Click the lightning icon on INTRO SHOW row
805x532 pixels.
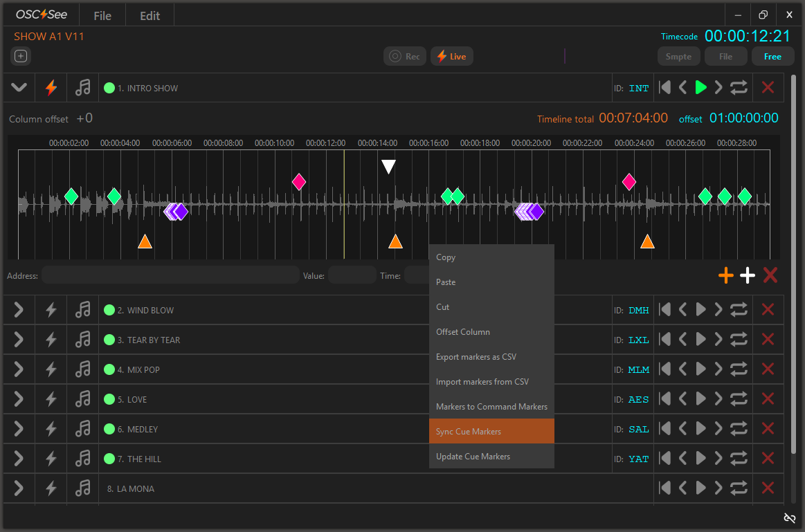pos(51,88)
